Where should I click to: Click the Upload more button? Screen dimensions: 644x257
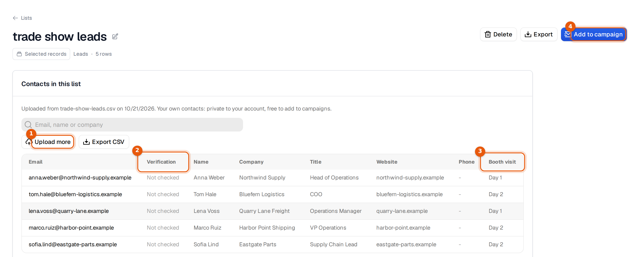point(48,142)
